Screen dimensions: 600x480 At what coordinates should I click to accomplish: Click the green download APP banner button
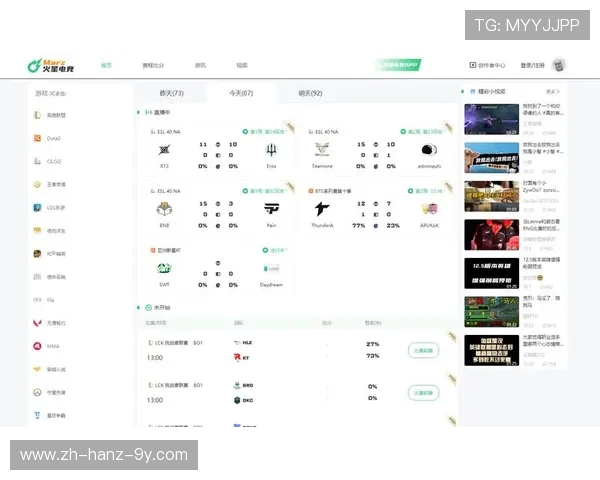click(398, 65)
